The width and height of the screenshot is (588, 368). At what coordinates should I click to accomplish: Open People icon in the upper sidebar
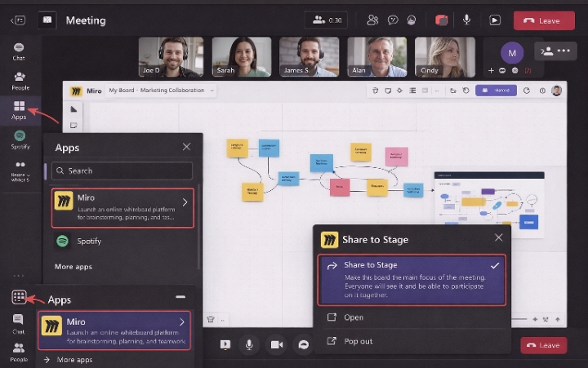pyautogui.click(x=19, y=80)
